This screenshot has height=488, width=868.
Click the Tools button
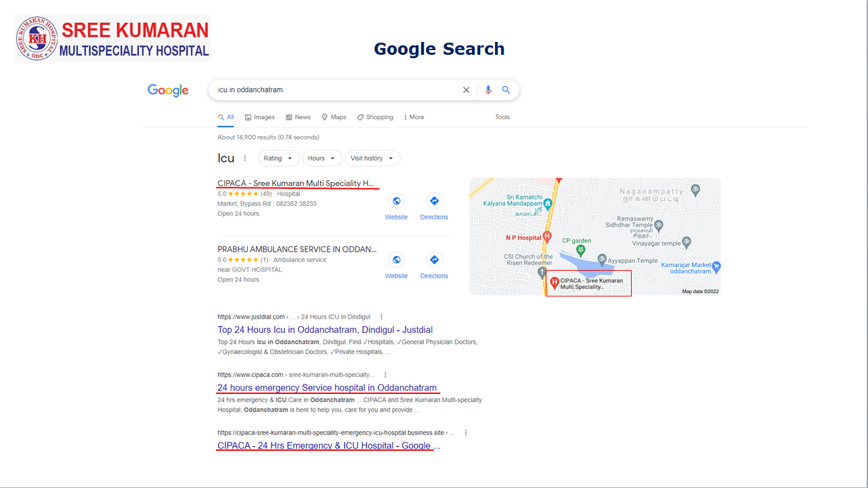click(502, 117)
